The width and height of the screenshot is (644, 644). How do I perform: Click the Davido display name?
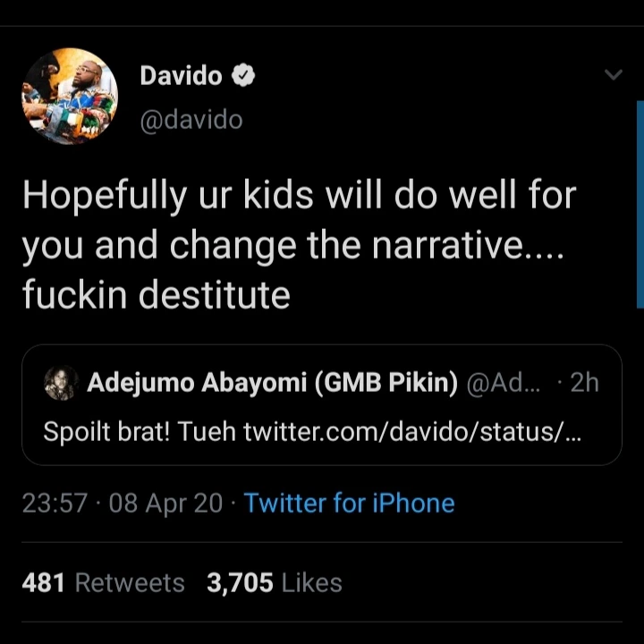(181, 76)
